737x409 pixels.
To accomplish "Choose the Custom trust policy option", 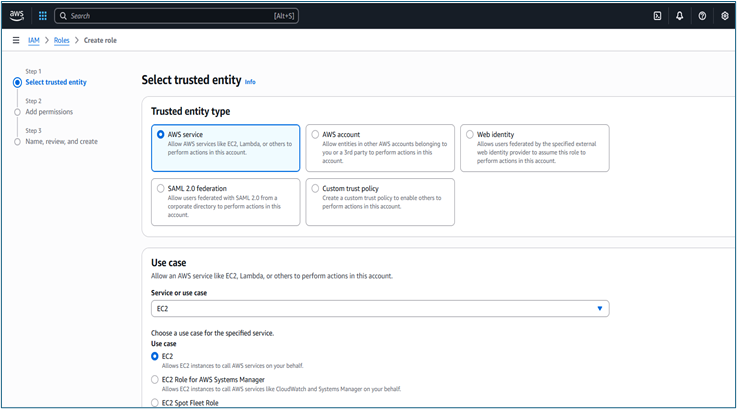I will pos(315,189).
